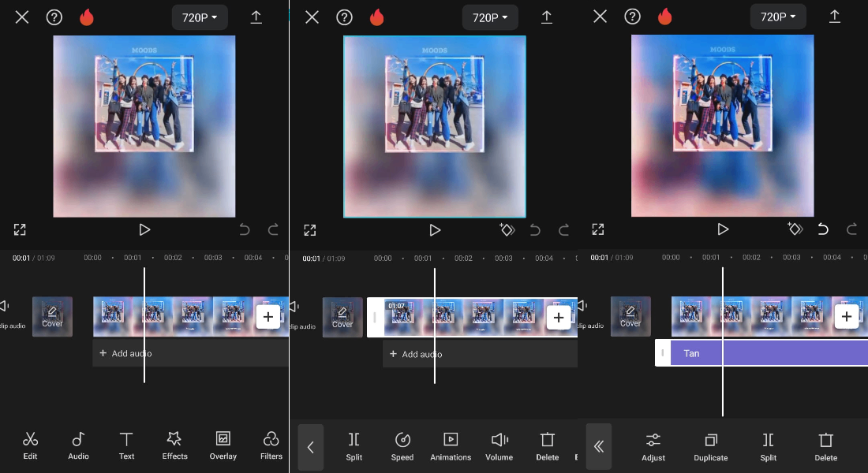Open the Edit tool in left panel
This screenshot has width=868, height=473.
coord(30,446)
